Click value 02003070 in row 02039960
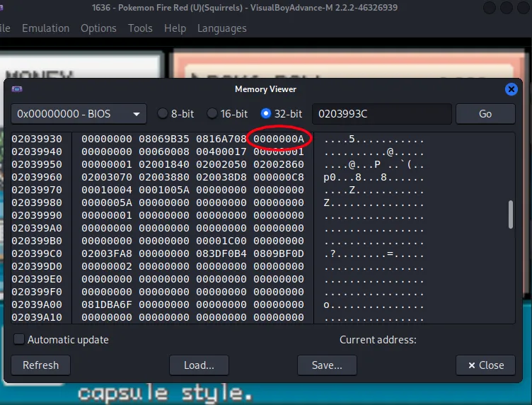 107,177
